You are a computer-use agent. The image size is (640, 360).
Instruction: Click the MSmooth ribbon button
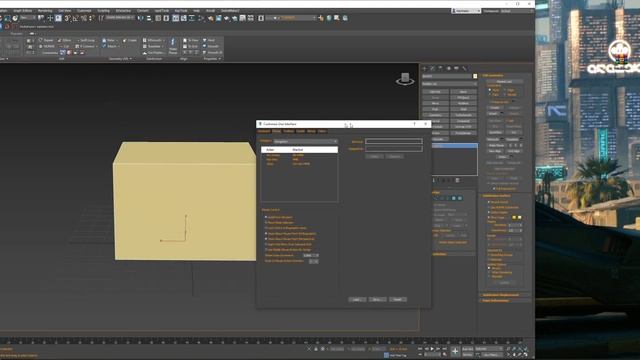[154, 40]
